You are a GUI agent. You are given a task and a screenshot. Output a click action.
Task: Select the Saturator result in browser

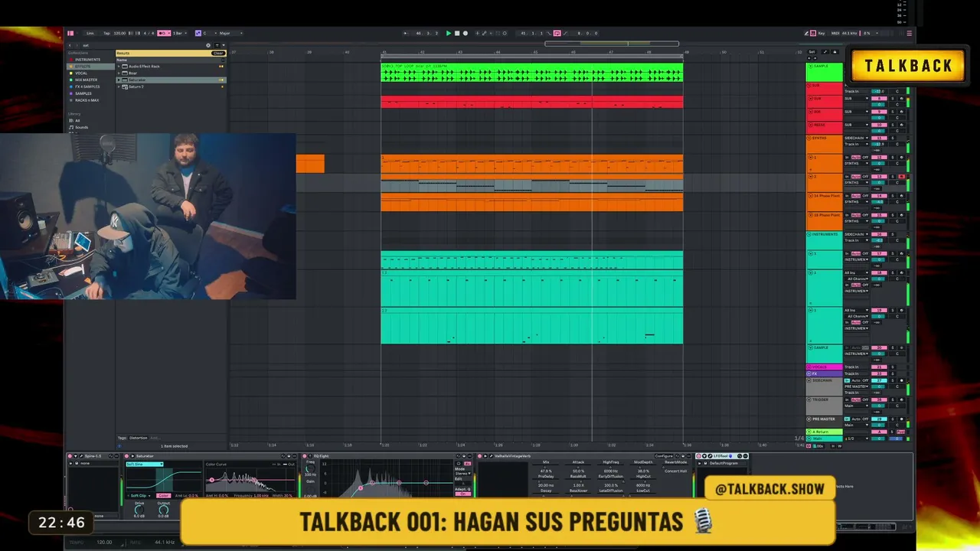pyautogui.click(x=171, y=80)
